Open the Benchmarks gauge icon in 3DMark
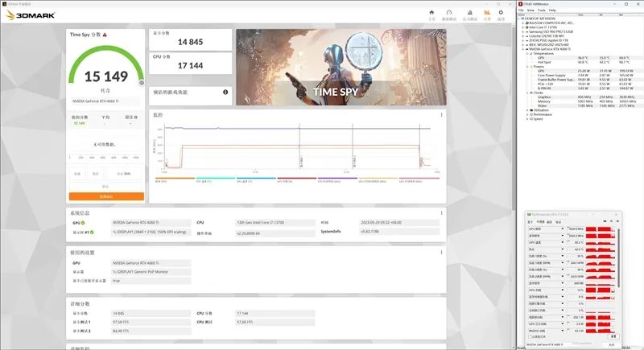 pos(449,13)
